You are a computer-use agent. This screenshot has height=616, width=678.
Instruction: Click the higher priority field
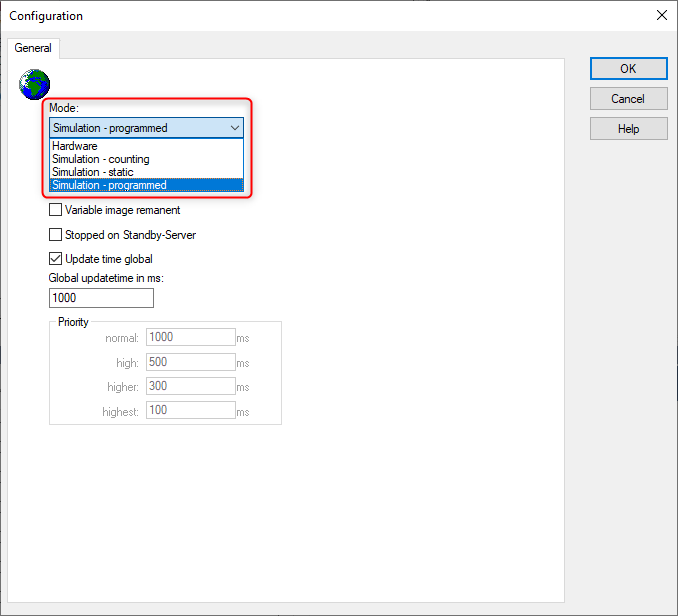191,386
